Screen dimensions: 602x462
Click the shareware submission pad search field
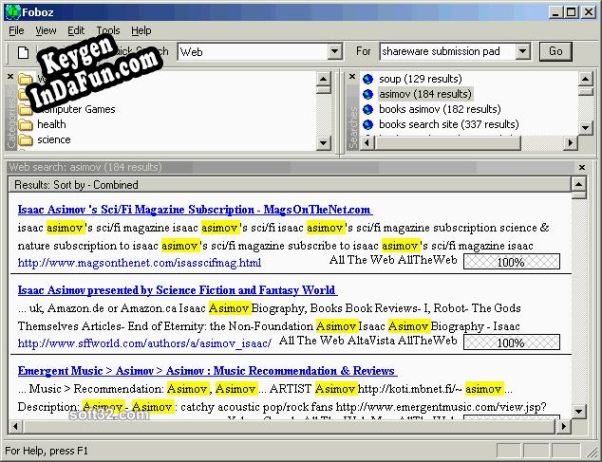pyautogui.click(x=448, y=51)
